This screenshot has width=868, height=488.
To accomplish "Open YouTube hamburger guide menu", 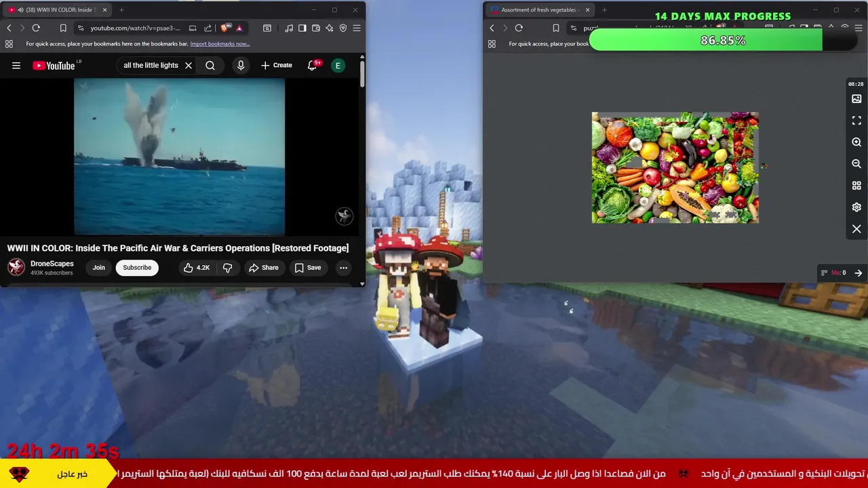I will (16, 66).
